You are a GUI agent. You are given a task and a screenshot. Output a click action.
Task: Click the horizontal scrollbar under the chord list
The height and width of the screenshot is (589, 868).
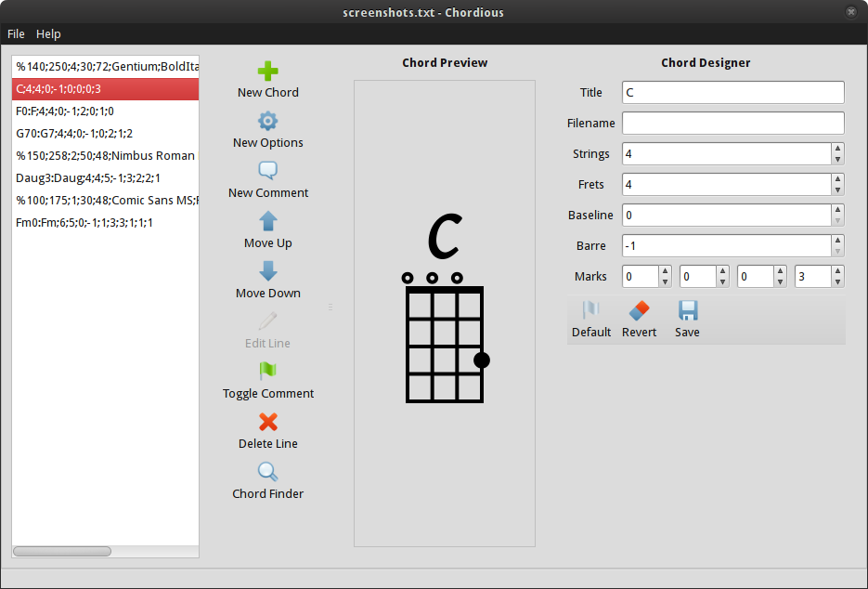[62, 551]
